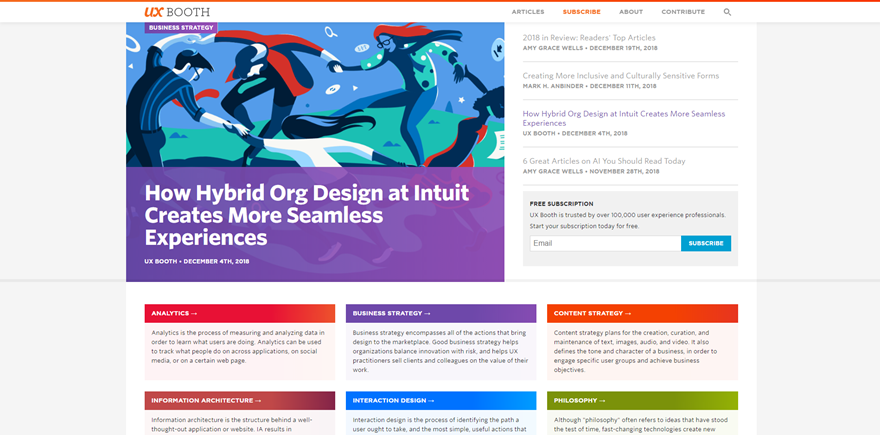
Task: Open the Content Strategy category header
Action: [642, 313]
